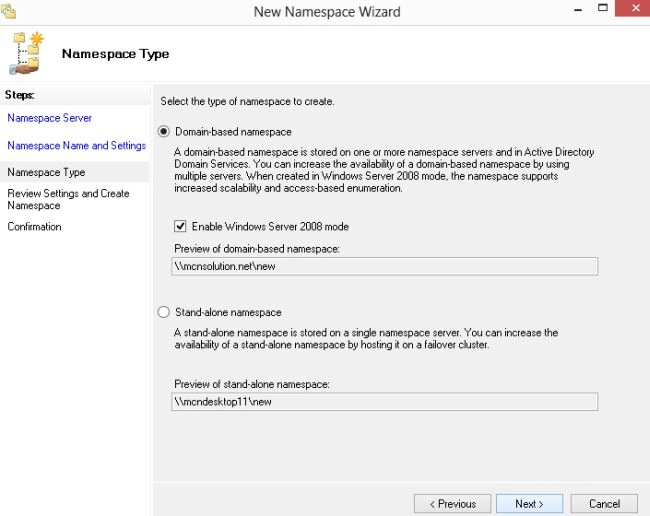Click domain-based namespace preview field

[x=385, y=266]
